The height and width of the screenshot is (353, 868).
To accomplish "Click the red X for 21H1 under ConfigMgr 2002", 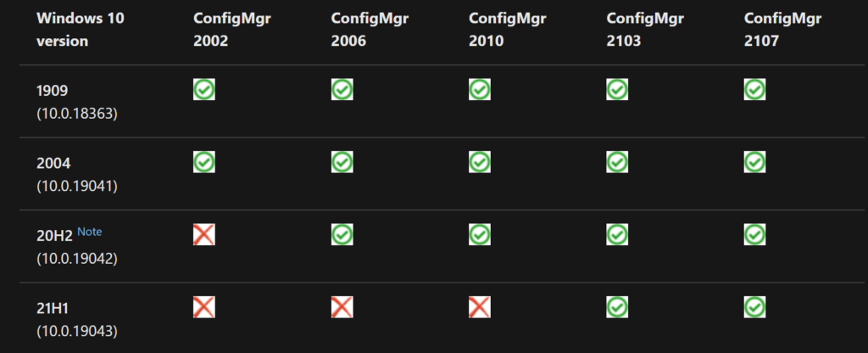I will point(204,307).
